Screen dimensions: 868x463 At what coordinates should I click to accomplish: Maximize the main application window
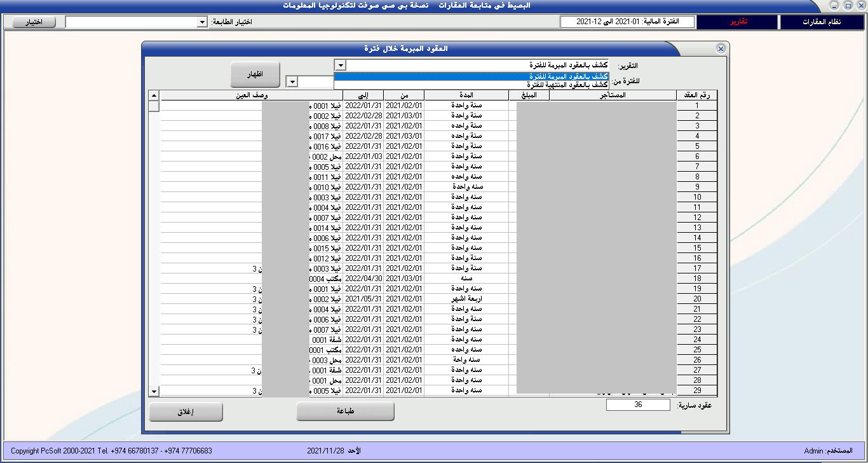point(848,5)
